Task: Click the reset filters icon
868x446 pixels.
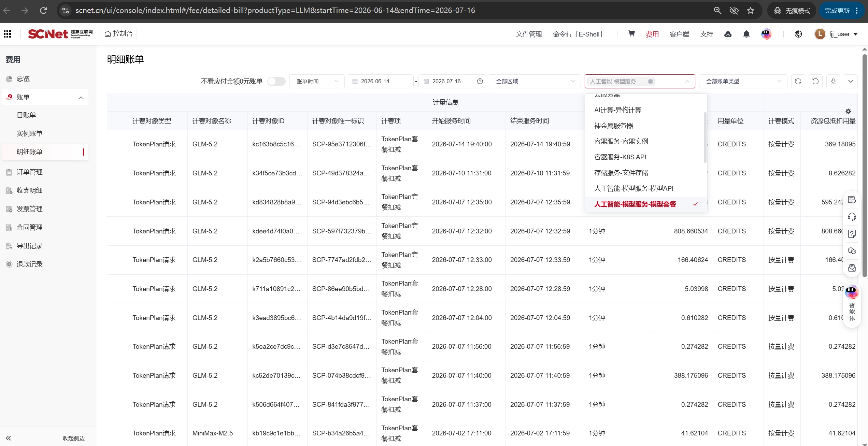Action: [815, 81]
